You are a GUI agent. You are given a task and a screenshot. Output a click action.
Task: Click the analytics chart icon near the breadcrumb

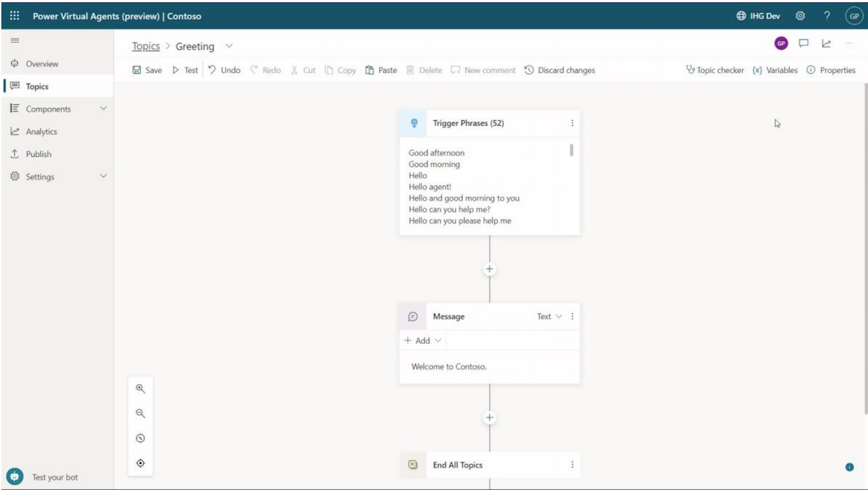pos(826,43)
